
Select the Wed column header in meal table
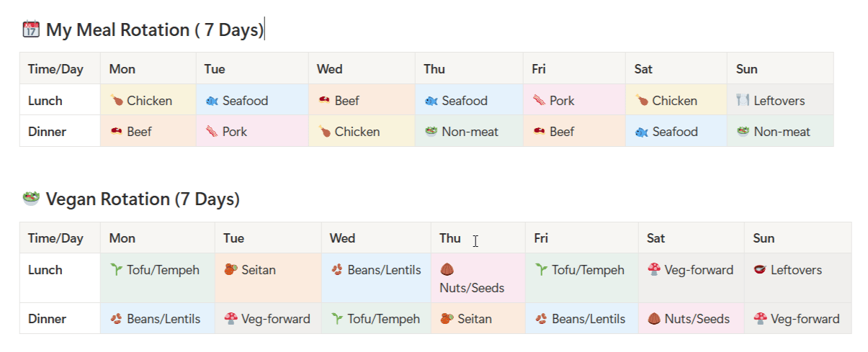[x=330, y=69]
